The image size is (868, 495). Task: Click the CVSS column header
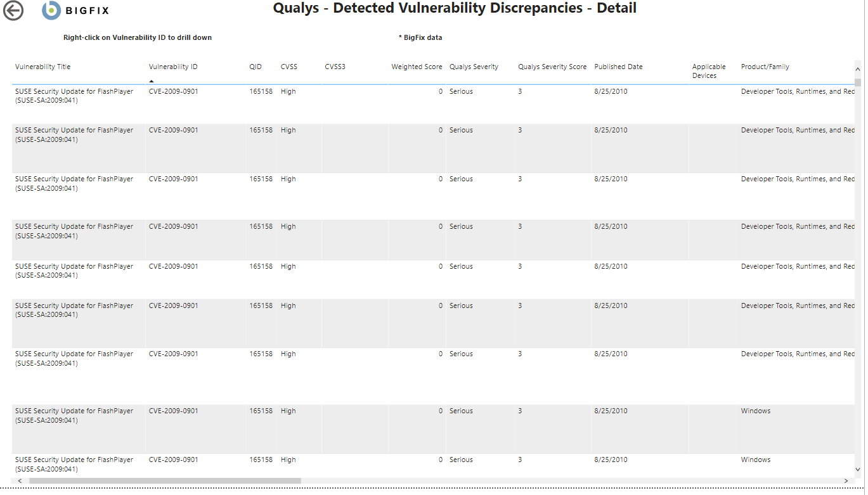[289, 67]
